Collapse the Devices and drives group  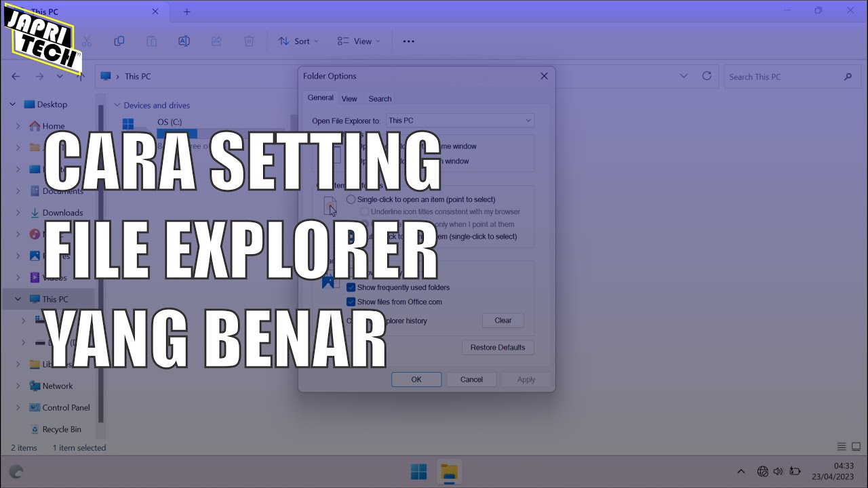[x=117, y=105]
